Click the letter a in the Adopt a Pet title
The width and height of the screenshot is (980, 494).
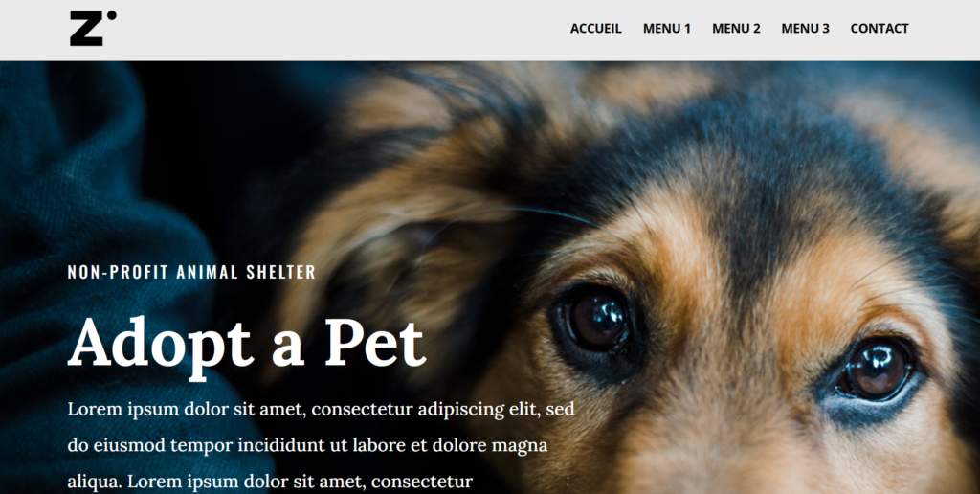point(288,351)
